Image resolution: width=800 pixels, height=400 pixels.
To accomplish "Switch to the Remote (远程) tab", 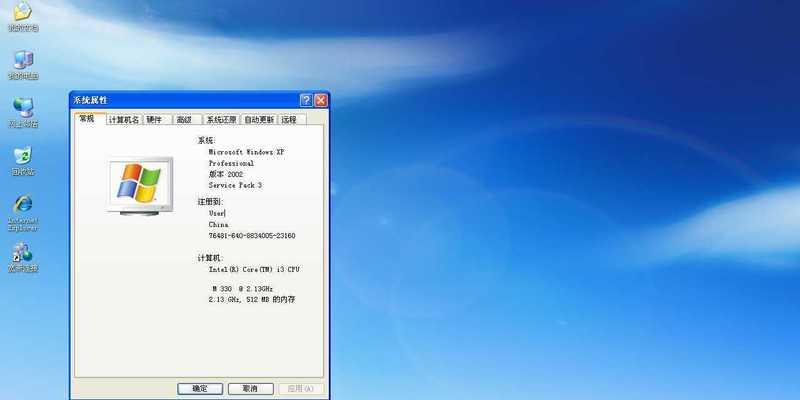I will 292,120.
